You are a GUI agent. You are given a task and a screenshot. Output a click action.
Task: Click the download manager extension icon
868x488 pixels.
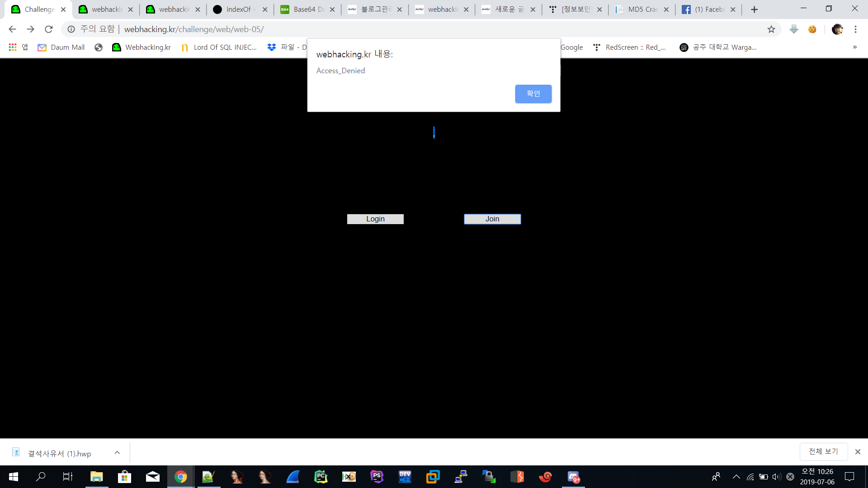point(794,29)
